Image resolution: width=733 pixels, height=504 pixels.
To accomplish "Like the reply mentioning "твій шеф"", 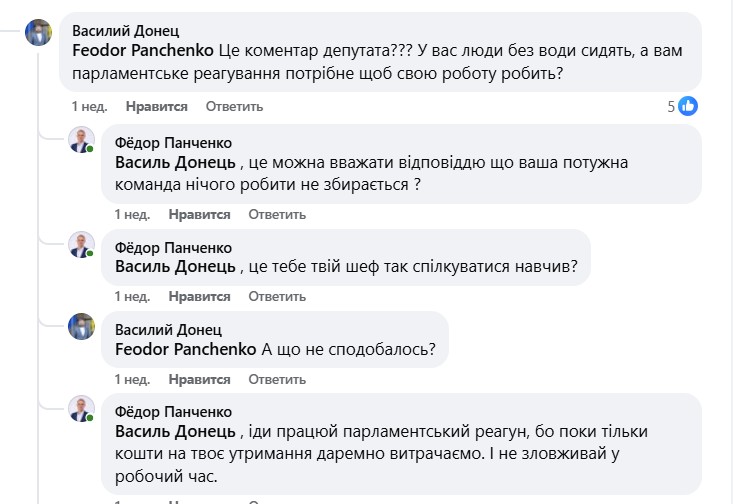I will point(200,296).
